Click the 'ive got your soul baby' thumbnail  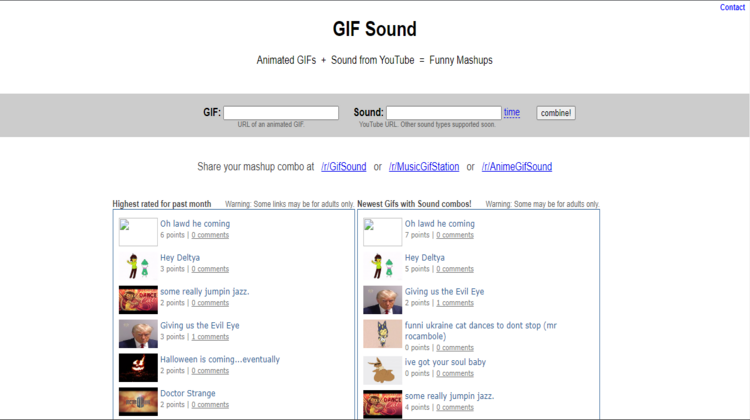pyautogui.click(x=383, y=371)
